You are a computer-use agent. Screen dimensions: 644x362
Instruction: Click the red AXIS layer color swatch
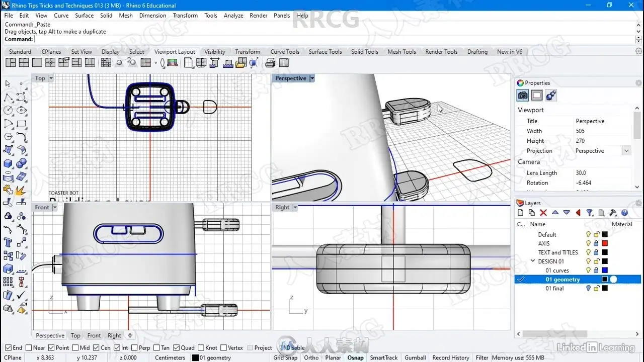click(605, 243)
